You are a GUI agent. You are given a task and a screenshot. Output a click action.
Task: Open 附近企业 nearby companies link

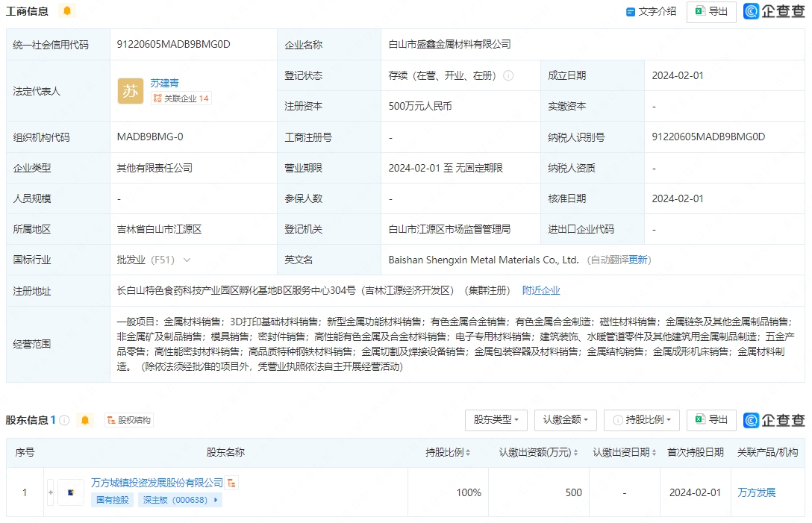(x=541, y=290)
